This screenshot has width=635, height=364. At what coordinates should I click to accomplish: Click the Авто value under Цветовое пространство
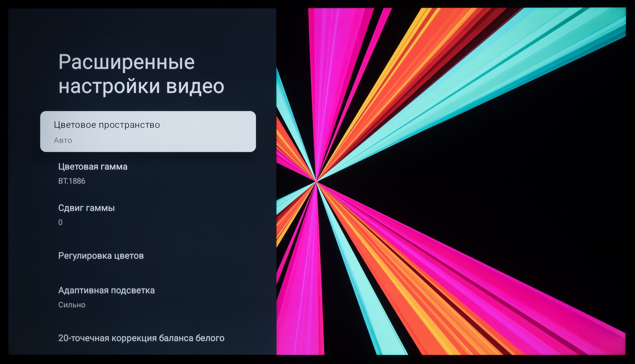pyautogui.click(x=63, y=140)
